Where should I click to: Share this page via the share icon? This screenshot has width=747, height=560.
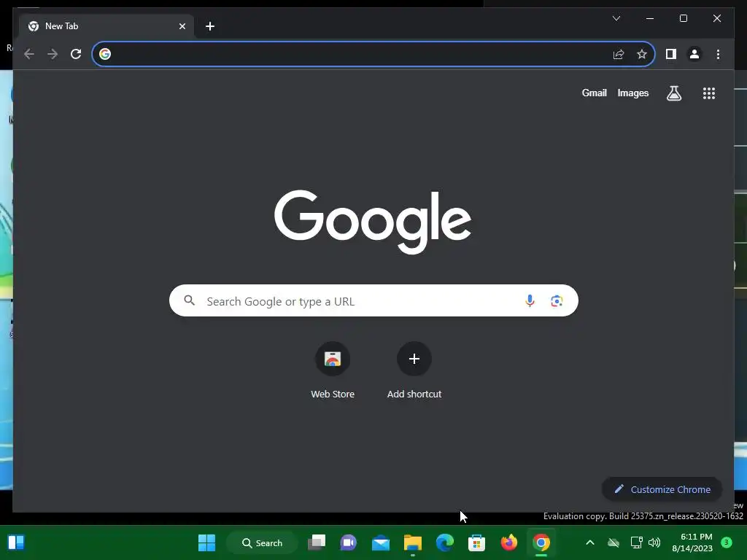tap(619, 54)
